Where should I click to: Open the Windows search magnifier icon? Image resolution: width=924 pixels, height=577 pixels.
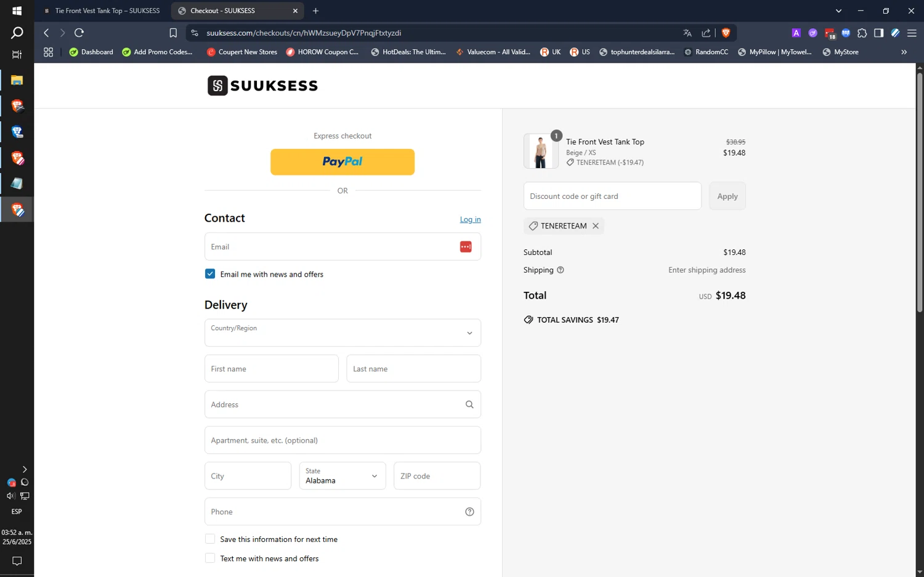17,33
